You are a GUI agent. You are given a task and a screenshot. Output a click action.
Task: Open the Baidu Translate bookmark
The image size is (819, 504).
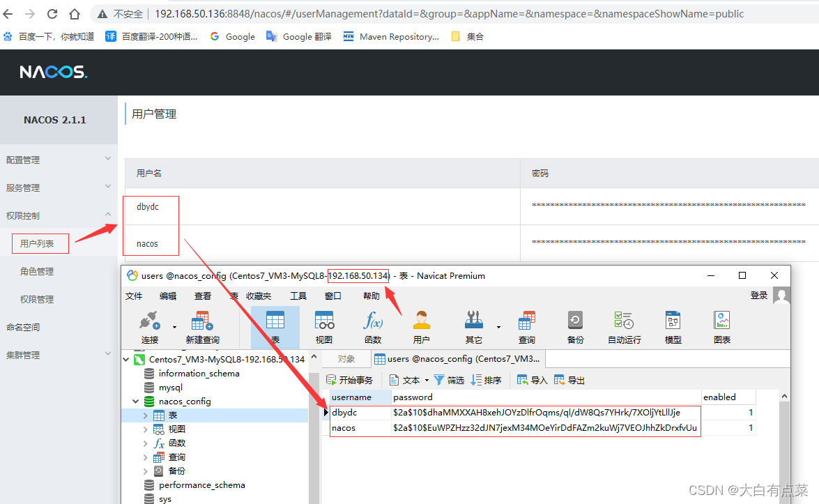(151, 36)
